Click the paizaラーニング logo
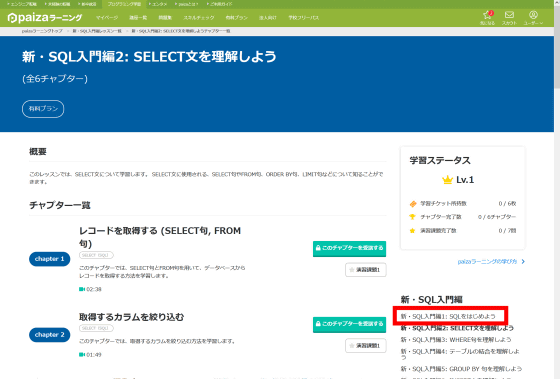Screen dimensions: 560x379 pyautogui.click(x=45, y=18)
